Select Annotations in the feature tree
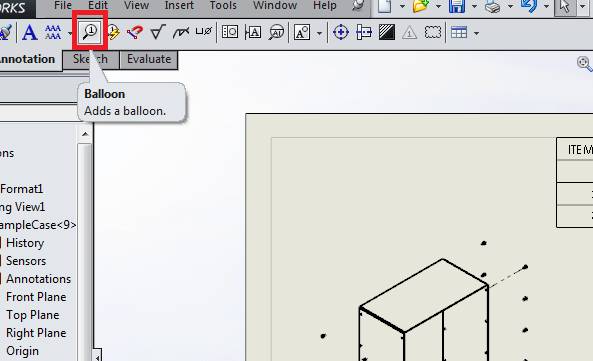Screen dimensions: 593x361 38,279
